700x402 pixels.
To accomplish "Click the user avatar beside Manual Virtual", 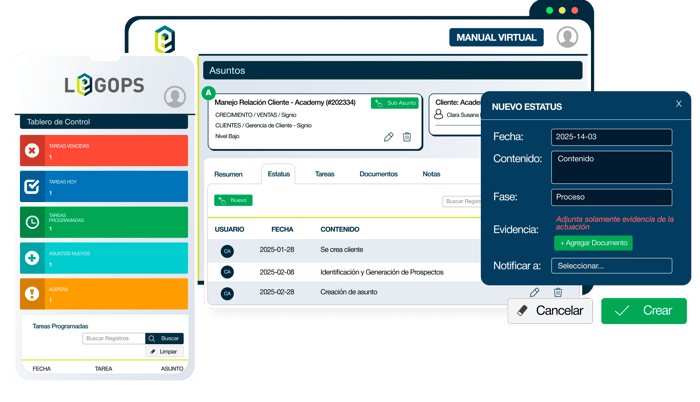I will [568, 38].
